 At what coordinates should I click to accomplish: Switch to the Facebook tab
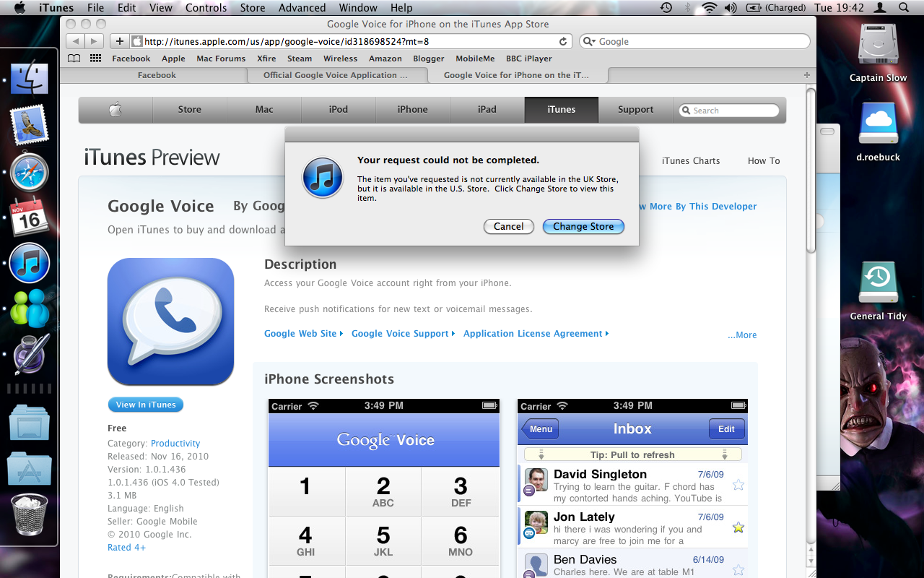(x=157, y=75)
